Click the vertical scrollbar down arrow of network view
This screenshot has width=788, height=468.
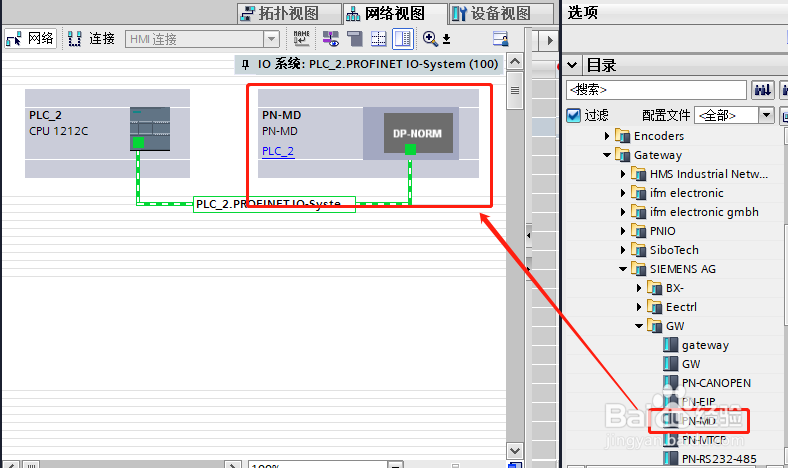515,450
